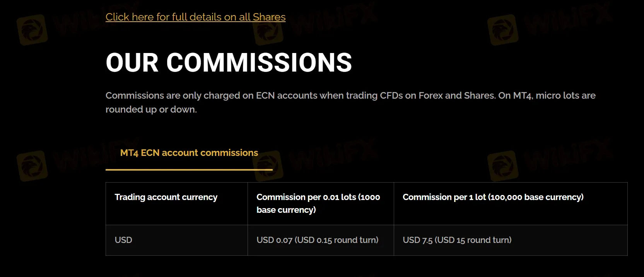
Task: Click the WikiFX watermark logo at the top-right corner
Action: [x=503, y=29]
